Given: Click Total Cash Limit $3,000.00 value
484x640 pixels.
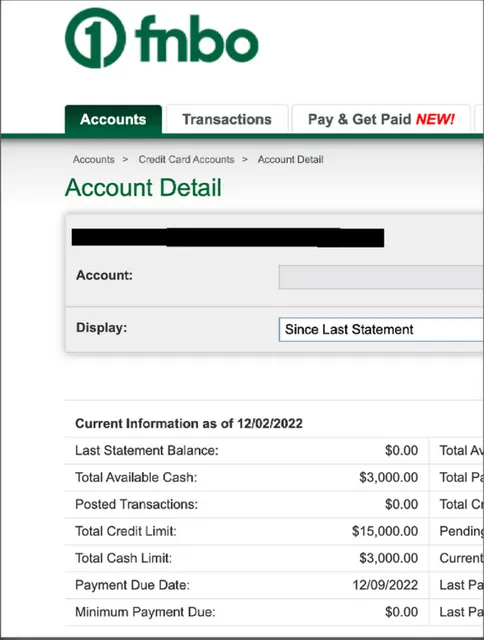Looking at the screenshot, I should pyautogui.click(x=389, y=558).
